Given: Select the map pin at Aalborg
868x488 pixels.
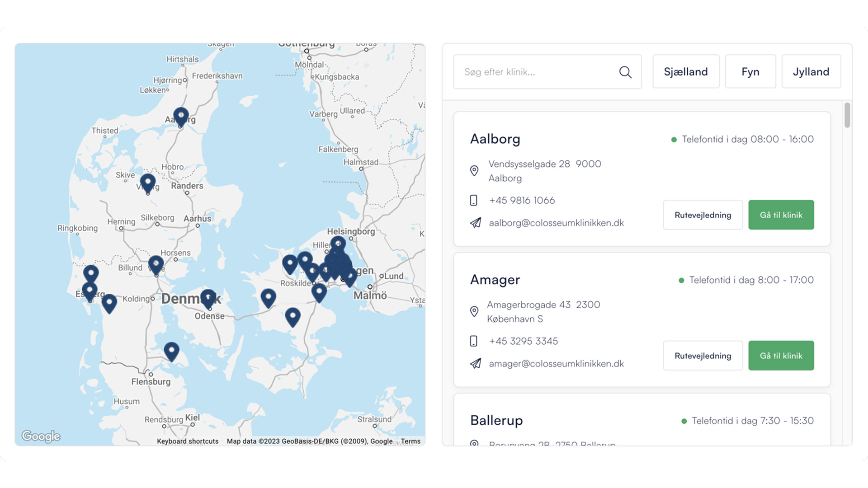Looking at the screenshot, I should tap(181, 117).
